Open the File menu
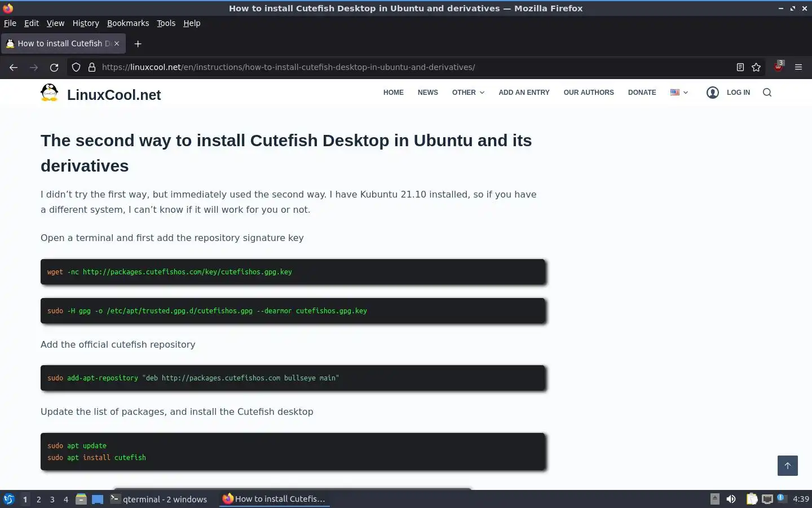812x508 pixels. [x=10, y=23]
